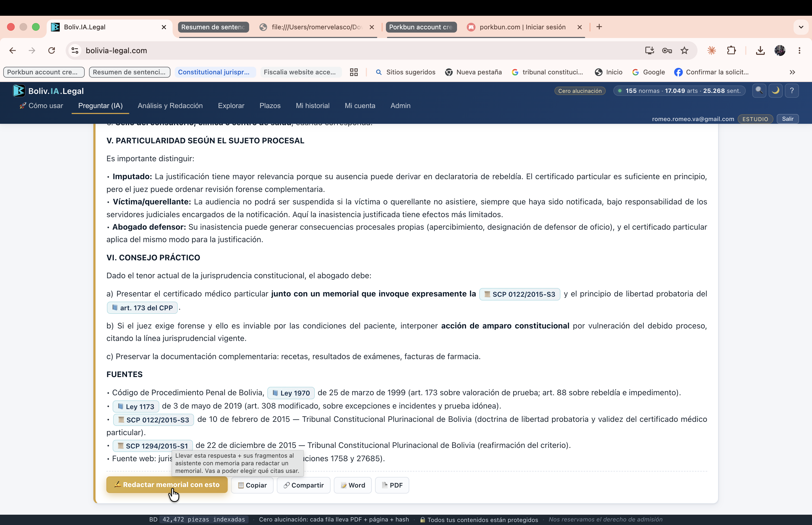Open the Resumen de sentenci... bookmark
Screen dimensions: 812x525
click(x=129, y=72)
